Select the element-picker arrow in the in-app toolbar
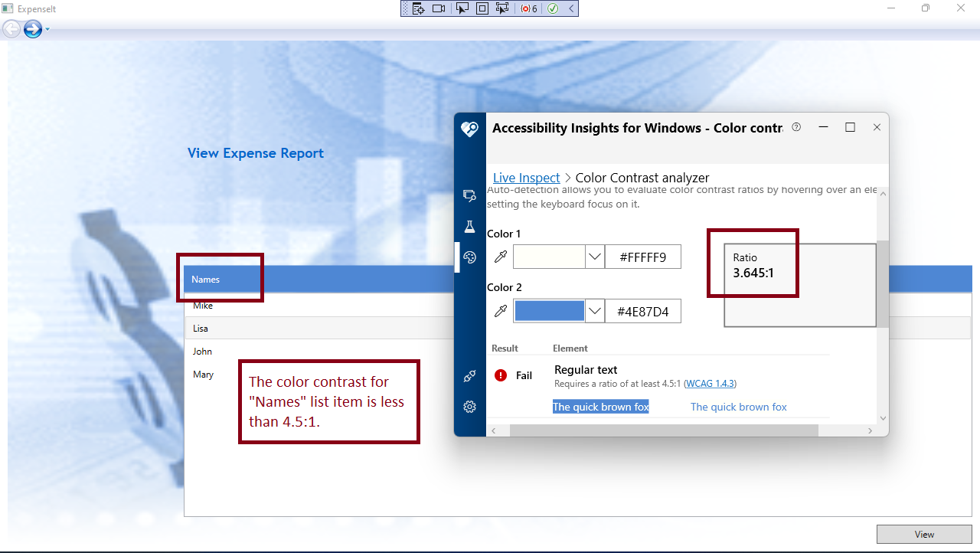The width and height of the screenshot is (980, 553). pos(460,8)
